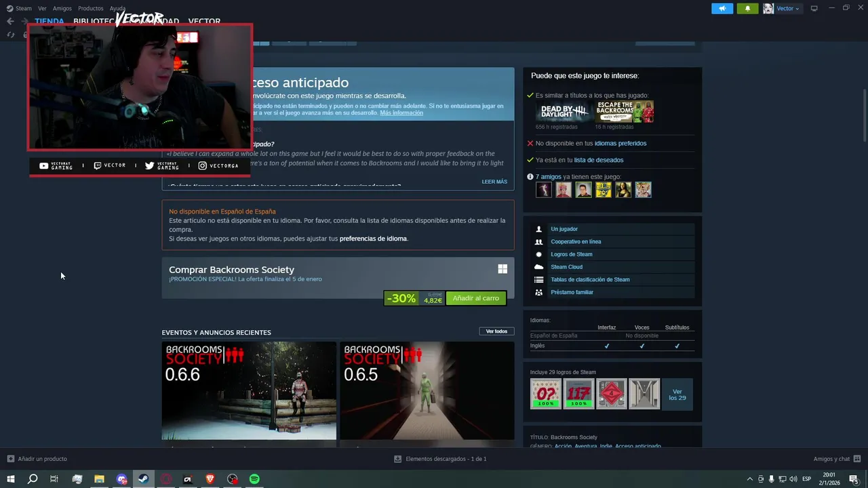The width and height of the screenshot is (868, 488).
Task: Open the announcements megaphone button
Action: [722, 8]
